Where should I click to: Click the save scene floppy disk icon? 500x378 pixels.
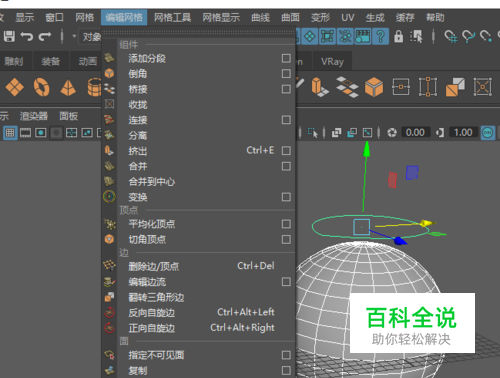9,36
